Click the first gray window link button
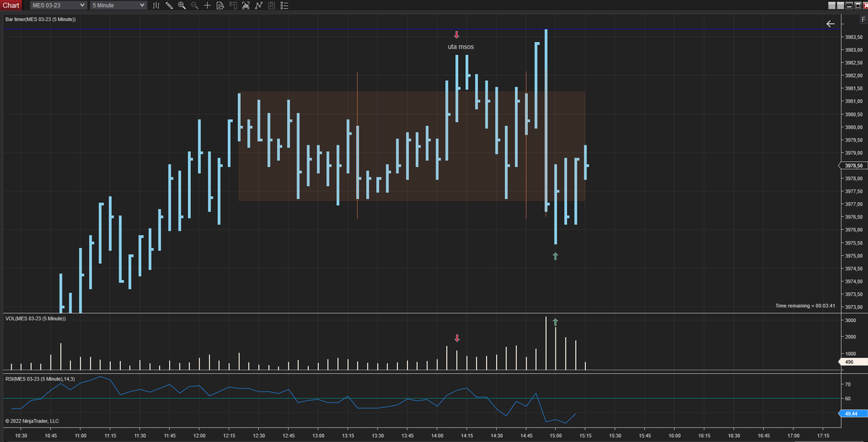Image resolution: width=868 pixels, height=442 pixels. [x=832, y=5]
